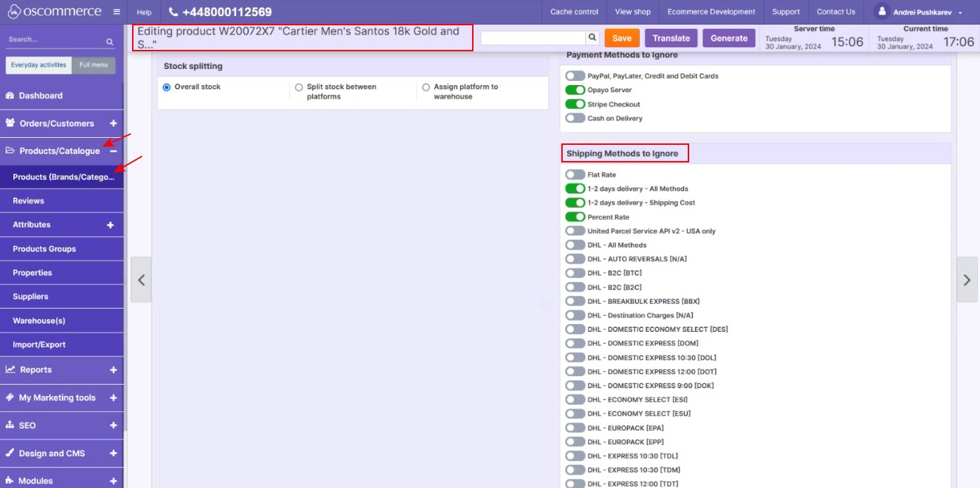
Task: Click the top product search field
Action: (x=533, y=38)
